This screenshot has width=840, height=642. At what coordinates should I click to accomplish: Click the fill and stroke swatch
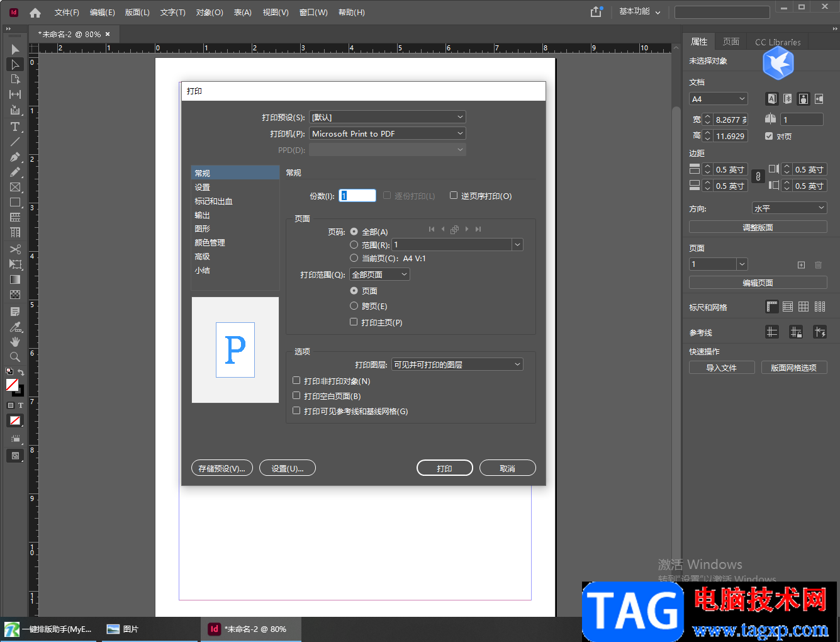14,386
